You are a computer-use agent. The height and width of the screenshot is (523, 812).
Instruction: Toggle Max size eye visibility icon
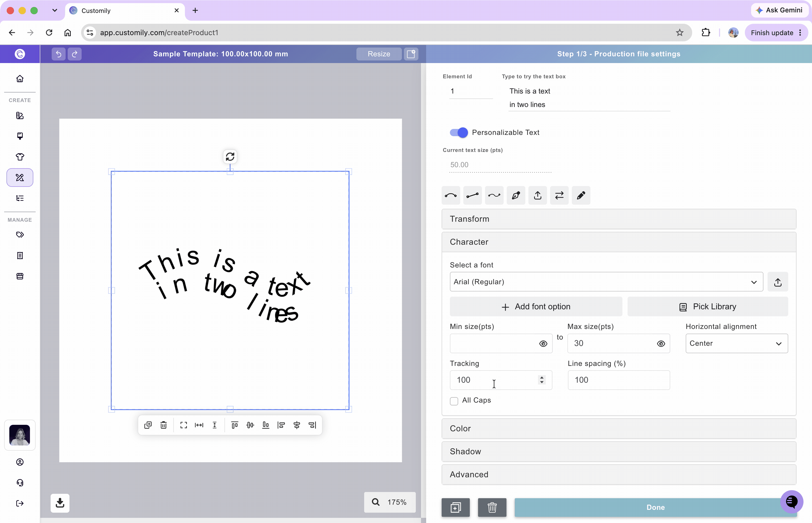click(661, 344)
